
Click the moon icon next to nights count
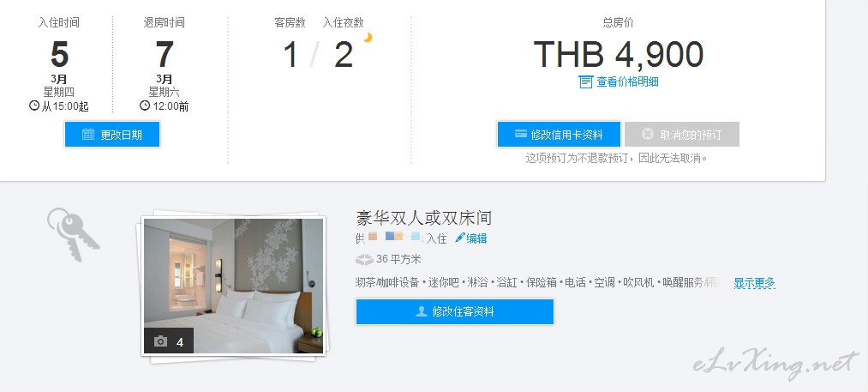point(368,37)
